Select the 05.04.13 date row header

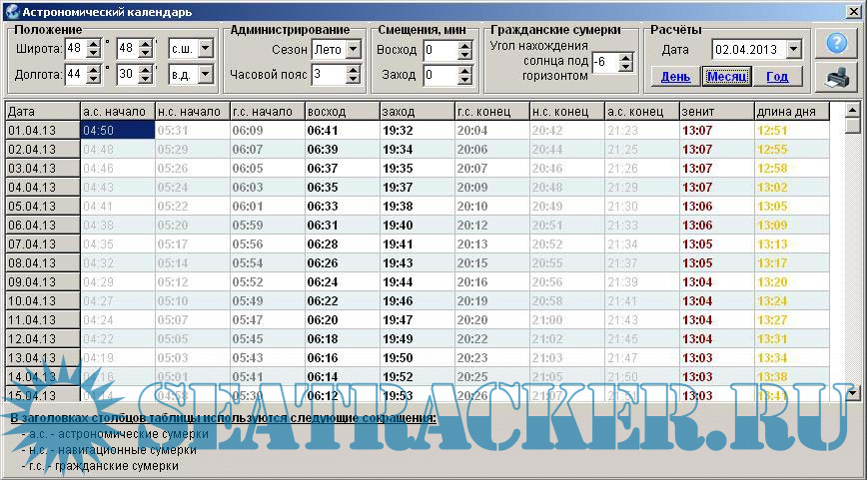(41, 206)
